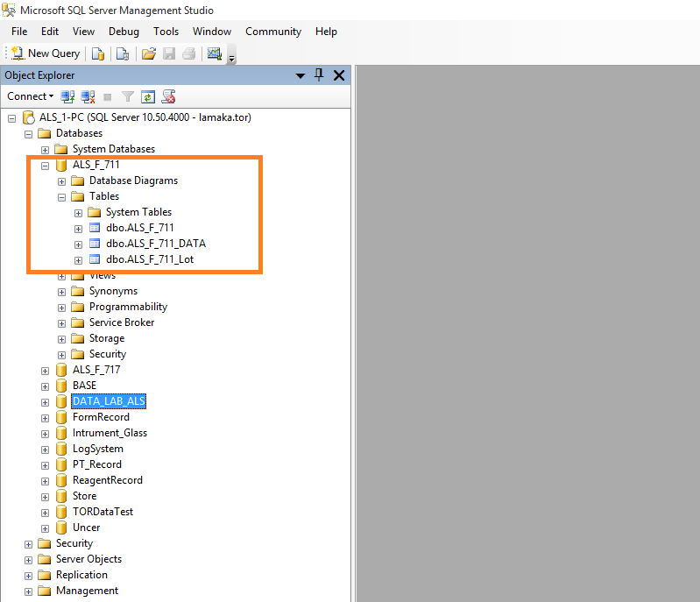Viewport: 700px width, 602px height.
Task: Open the Tools menu
Action: tap(166, 32)
